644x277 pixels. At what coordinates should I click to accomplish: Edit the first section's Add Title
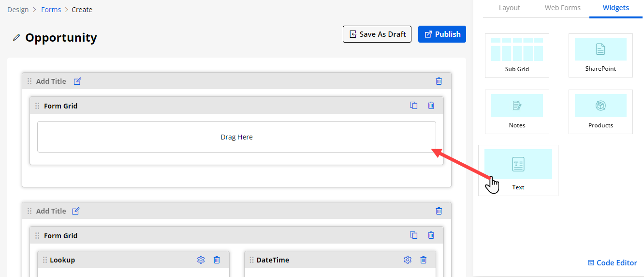click(x=77, y=81)
